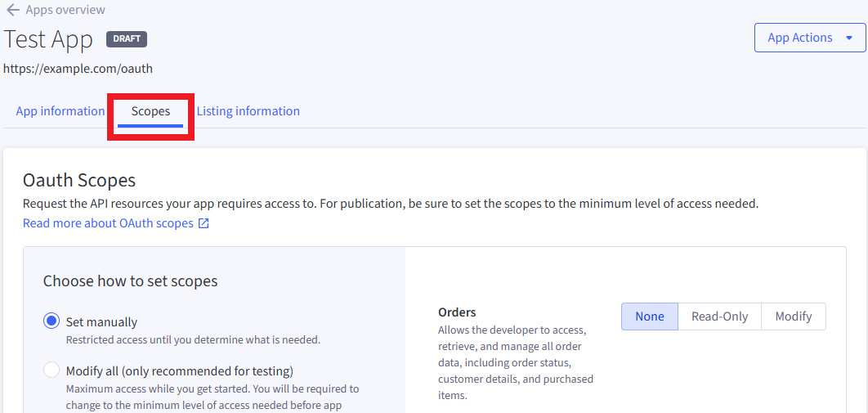Click the Choose how to set scopes heading
868x413 pixels.
130,281
